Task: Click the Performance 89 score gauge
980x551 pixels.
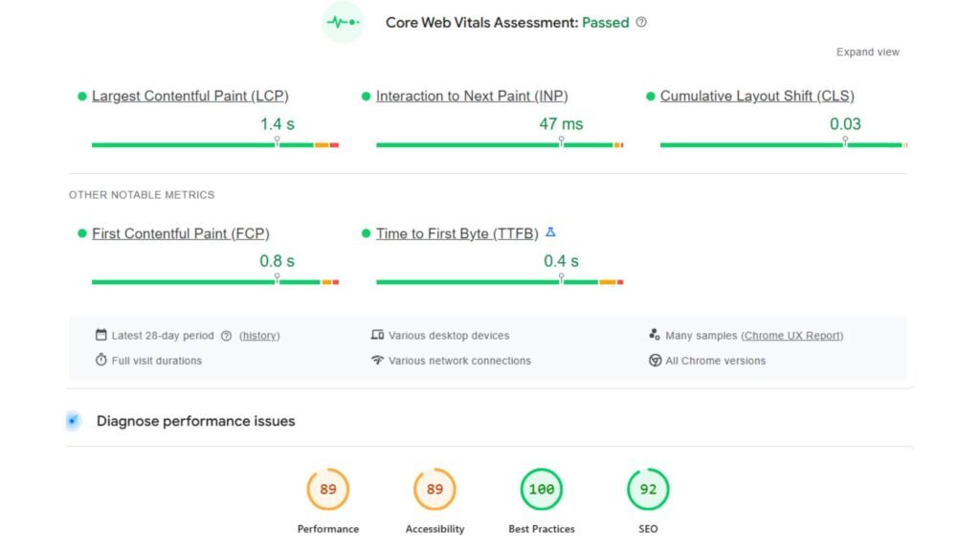Action: (328, 489)
